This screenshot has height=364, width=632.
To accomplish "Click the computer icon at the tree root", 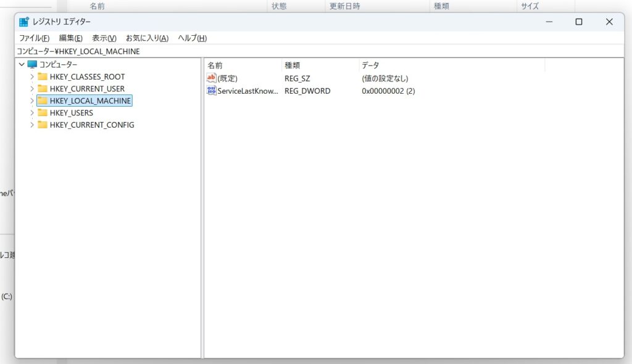I will point(33,64).
